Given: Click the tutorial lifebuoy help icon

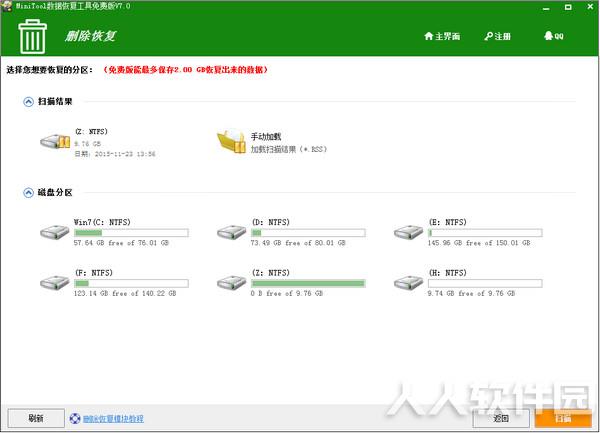Looking at the screenshot, I should 75,418.
